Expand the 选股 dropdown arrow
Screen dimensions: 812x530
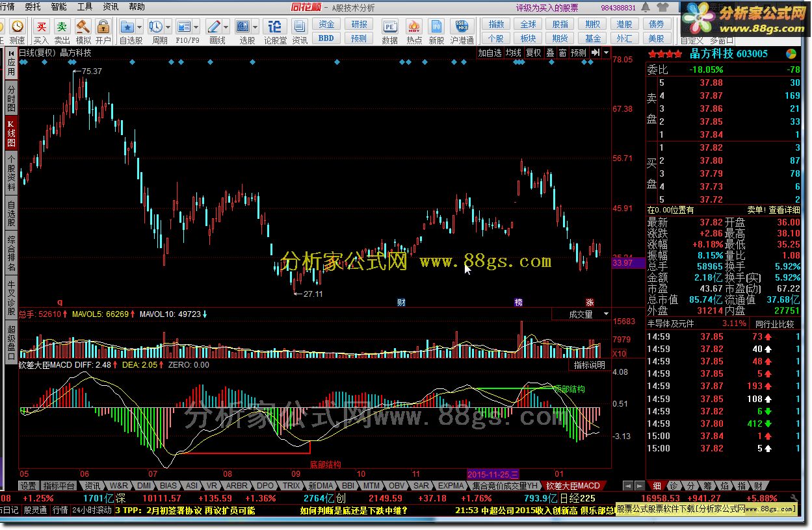pyautogui.click(x=255, y=27)
